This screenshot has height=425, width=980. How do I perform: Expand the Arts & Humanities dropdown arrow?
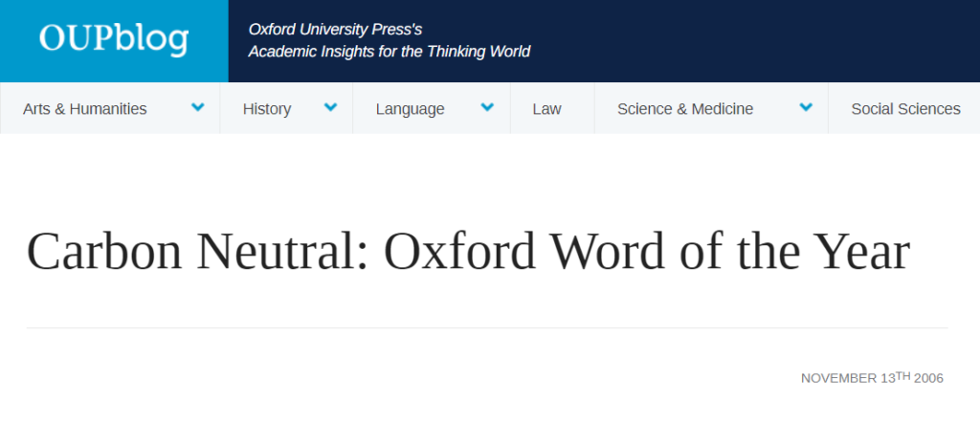[x=198, y=107]
